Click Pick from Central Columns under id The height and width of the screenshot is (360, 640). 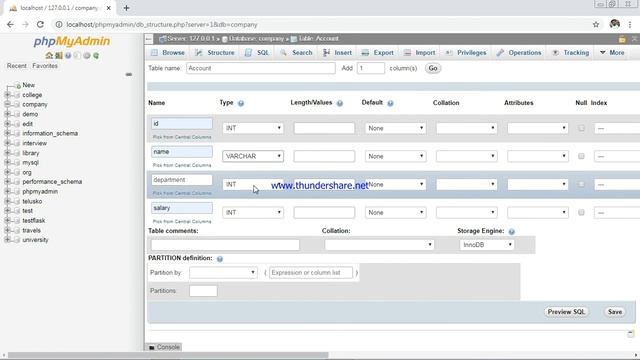pos(182,137)
